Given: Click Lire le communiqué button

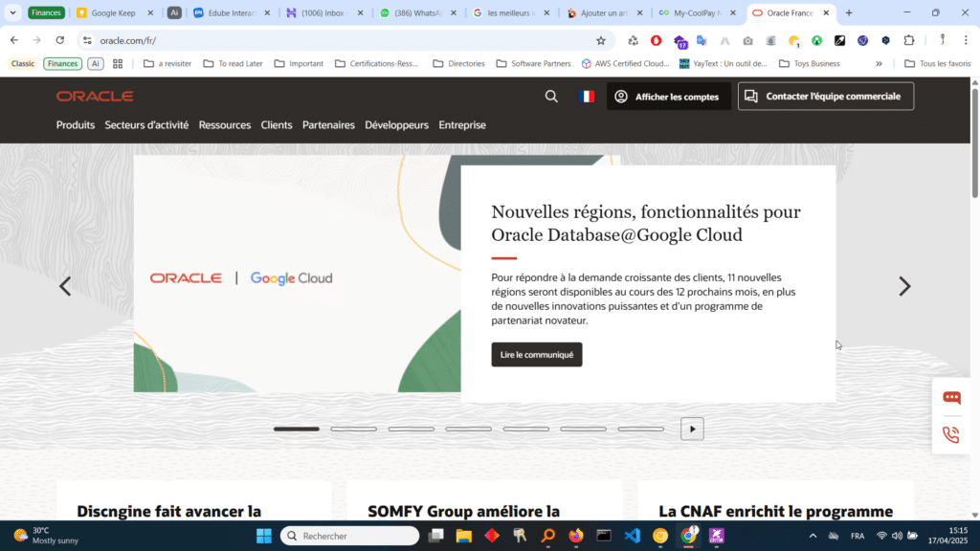Looking at the screenshot, I should pos(536,354).
